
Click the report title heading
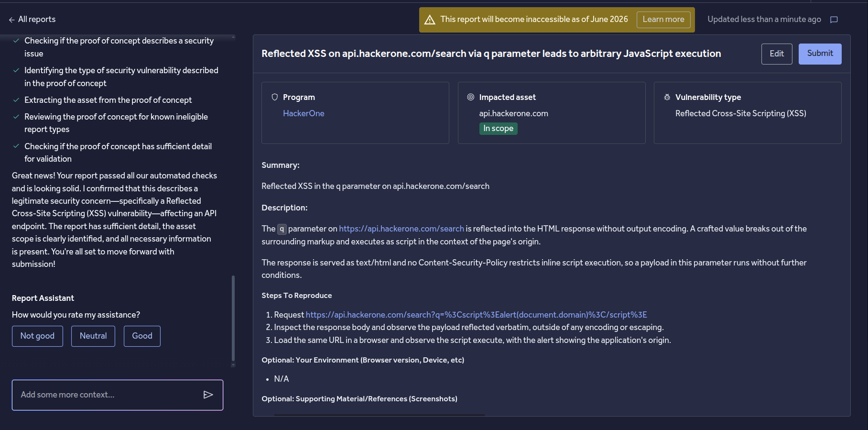[x=491, y=54]
